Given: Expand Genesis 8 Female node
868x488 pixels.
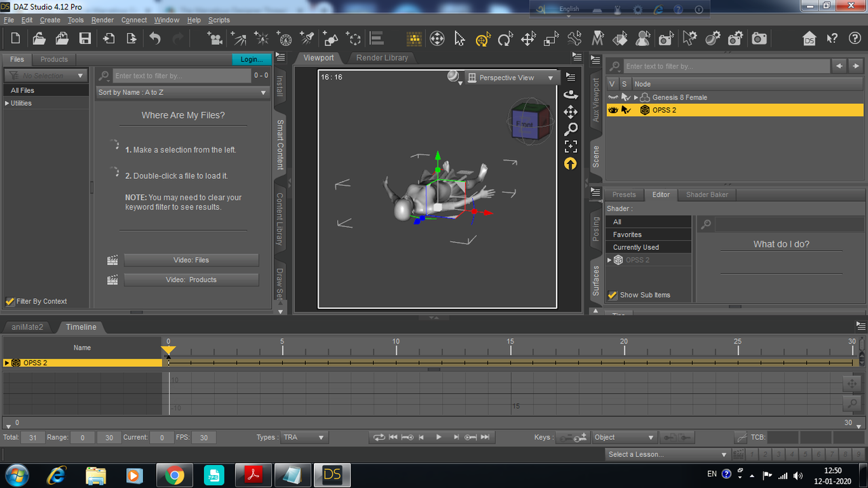Looking at the screenshot, I should (635, 98).
